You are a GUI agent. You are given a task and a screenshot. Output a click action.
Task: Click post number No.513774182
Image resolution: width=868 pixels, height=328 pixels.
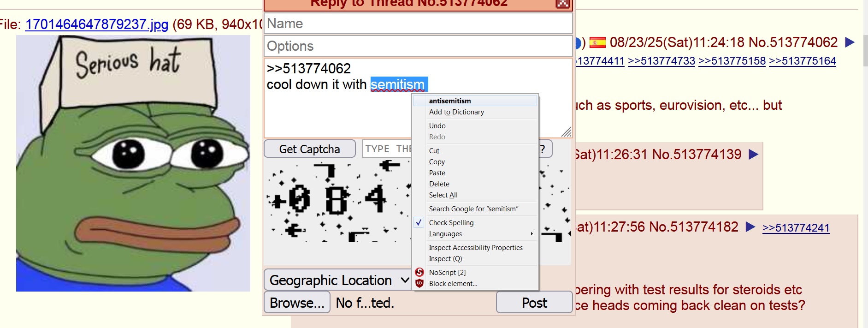pyautogui.click(x=694, y=227)
